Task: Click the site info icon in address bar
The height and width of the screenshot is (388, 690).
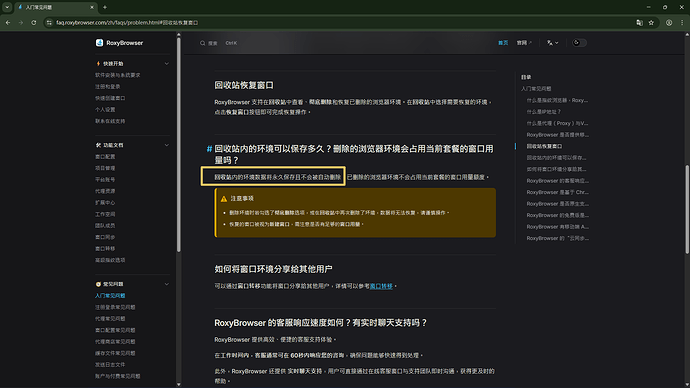Action: click(x=49, y=22)
